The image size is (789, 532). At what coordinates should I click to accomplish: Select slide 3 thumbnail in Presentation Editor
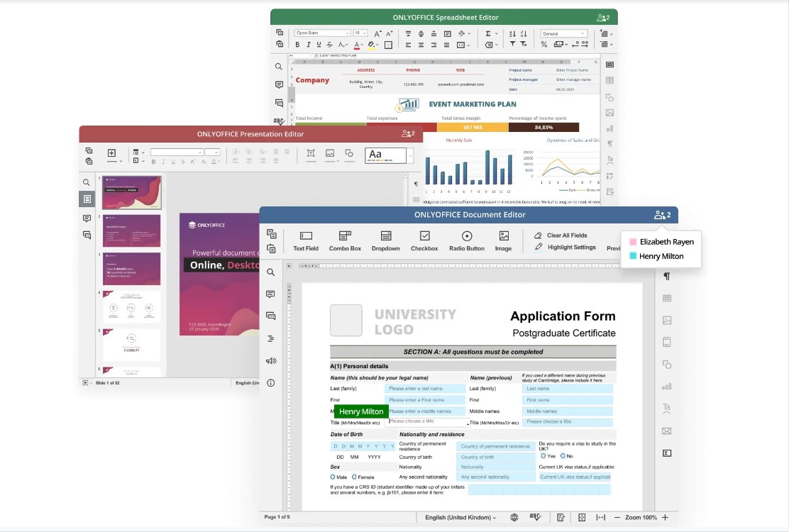point(131,269)
